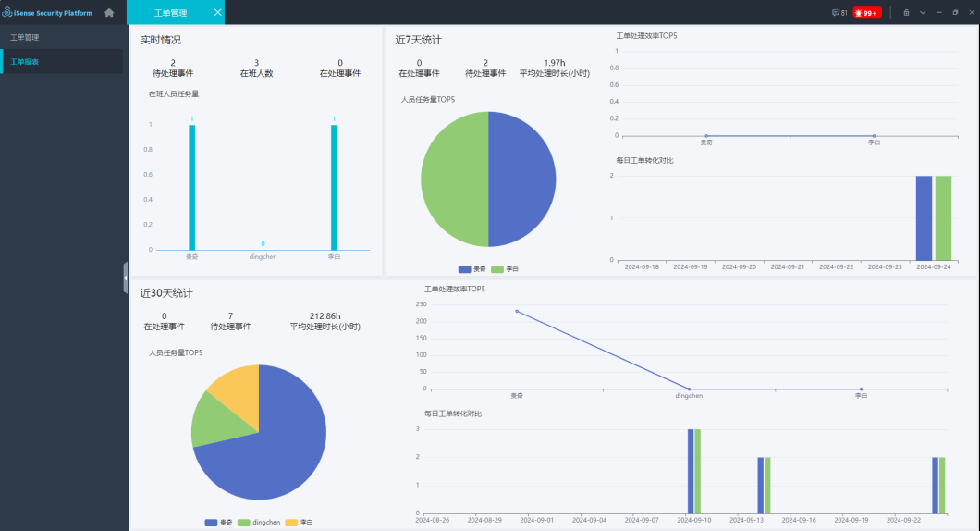Collapse the left sidebar using handle arrow
This screenshot has height=531, width=980.
pos(126,278)
